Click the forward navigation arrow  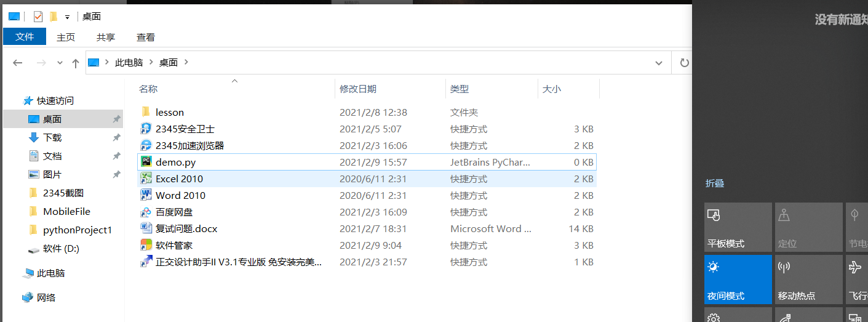(x=41, y=63)
